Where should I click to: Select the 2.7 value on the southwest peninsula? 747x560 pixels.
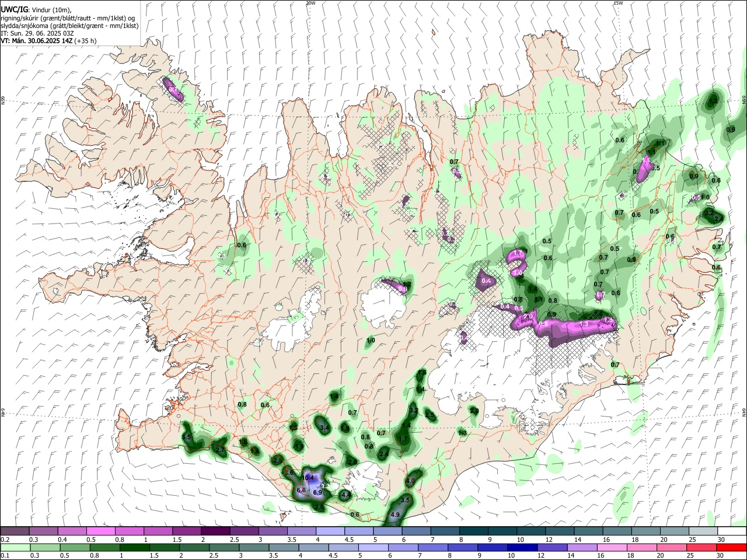tap(220, 450)
